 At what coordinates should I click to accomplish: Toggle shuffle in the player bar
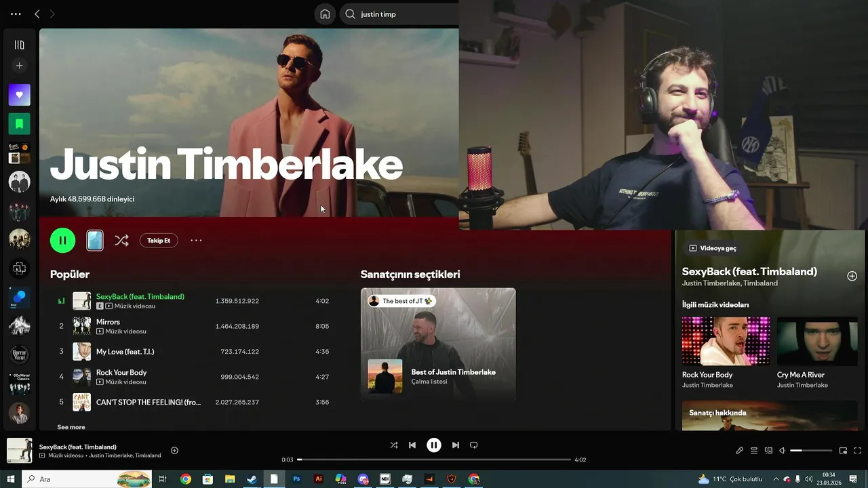tap(394, 445)
